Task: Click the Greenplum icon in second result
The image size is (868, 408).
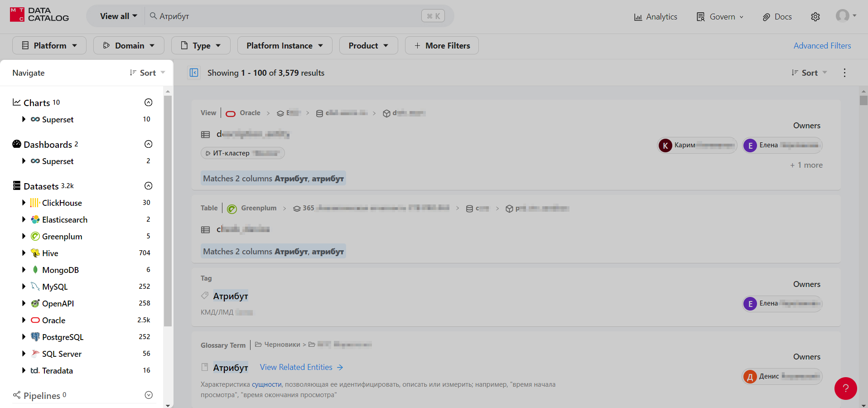Action: coord(232,209)
